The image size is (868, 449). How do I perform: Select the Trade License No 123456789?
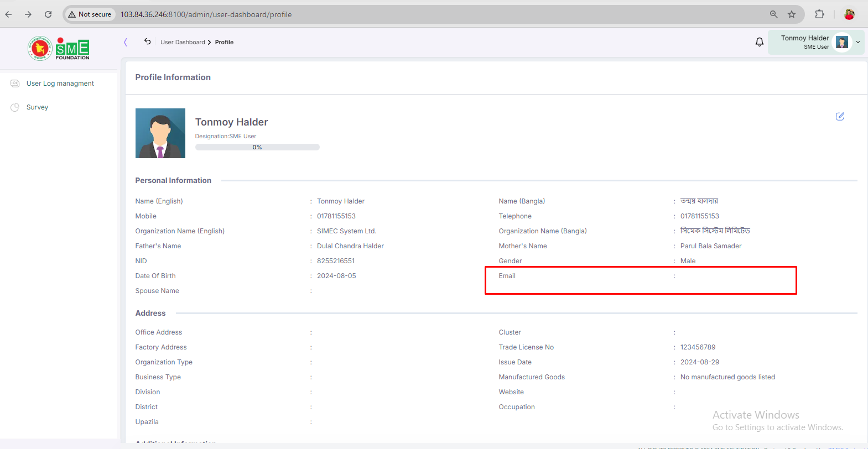pyautogui.click(x=698, y=347)
